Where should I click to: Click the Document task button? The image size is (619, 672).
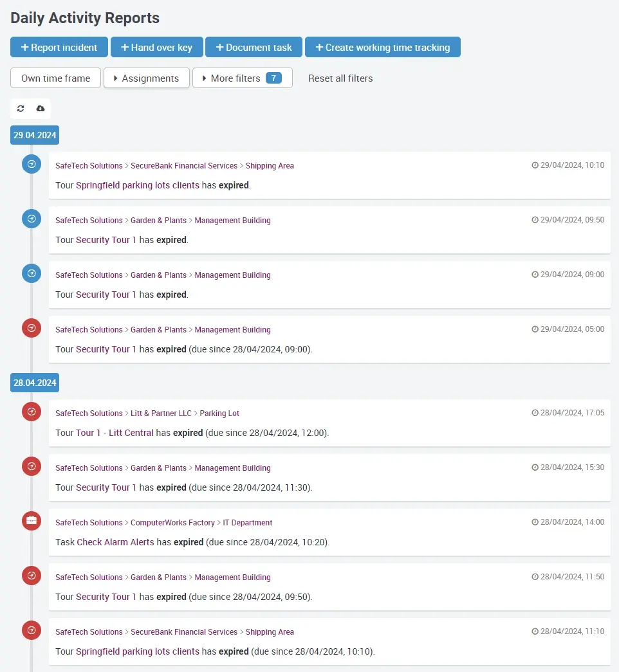254,48
